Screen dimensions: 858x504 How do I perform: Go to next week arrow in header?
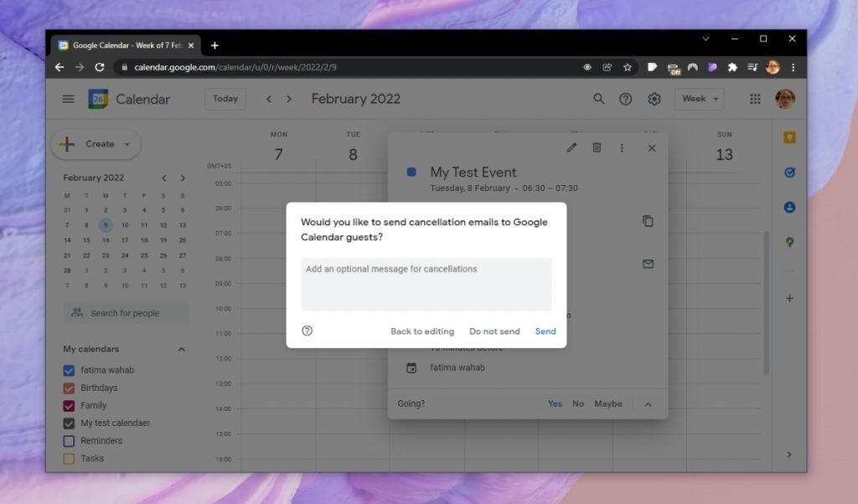pos(289,99)
